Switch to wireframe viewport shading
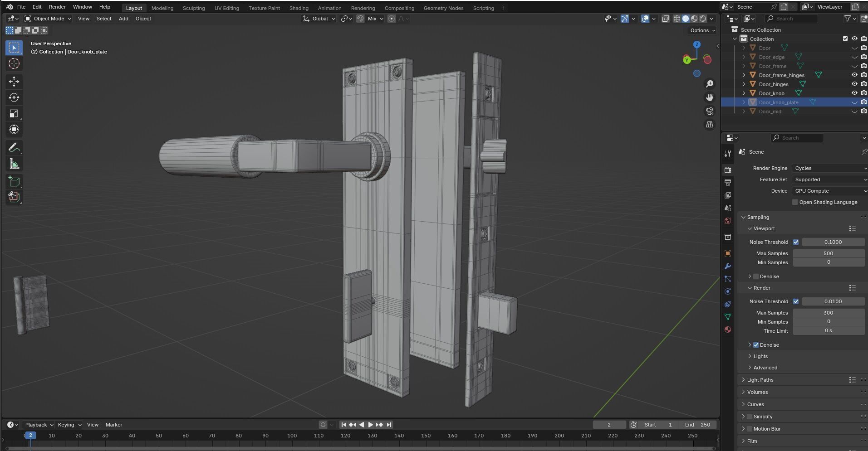This screenshot has width=868, height=451. (x=677, y=19)
